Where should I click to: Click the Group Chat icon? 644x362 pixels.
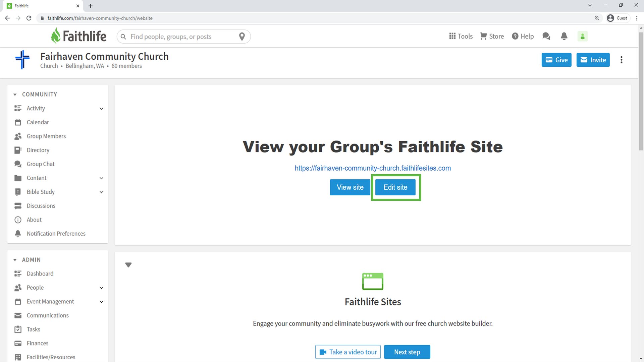click(18, 164)
